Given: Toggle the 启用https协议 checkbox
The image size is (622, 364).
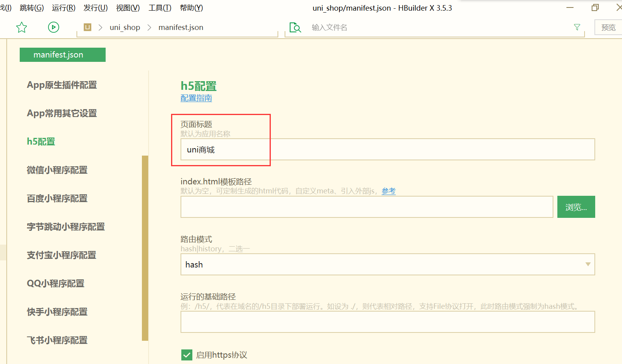Looking at the screenshot, I should click(x=187, y=355).
